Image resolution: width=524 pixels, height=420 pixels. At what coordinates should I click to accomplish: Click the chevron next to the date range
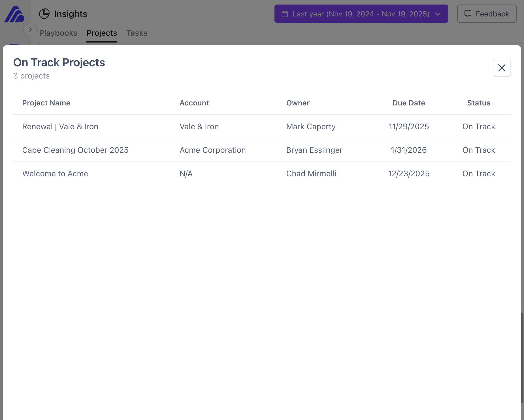click(x=437, y=14)
